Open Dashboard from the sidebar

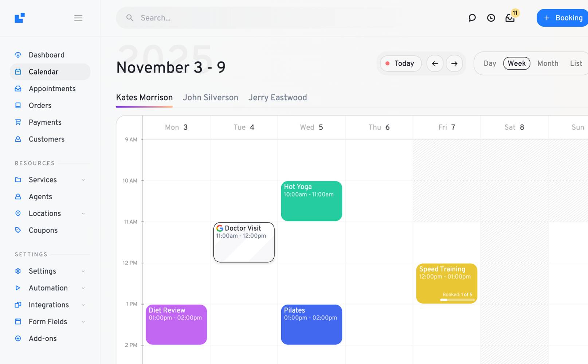tap(47, 55)
